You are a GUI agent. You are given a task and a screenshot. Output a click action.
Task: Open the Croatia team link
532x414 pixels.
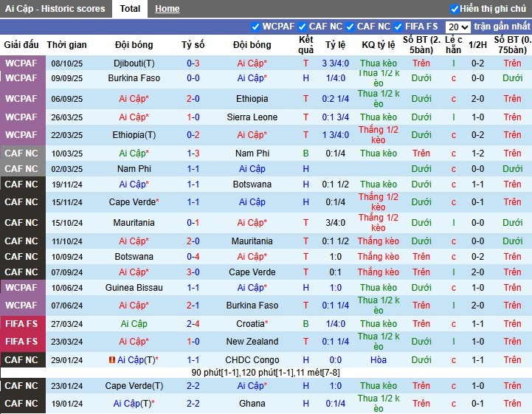click(x=252, y=324)
